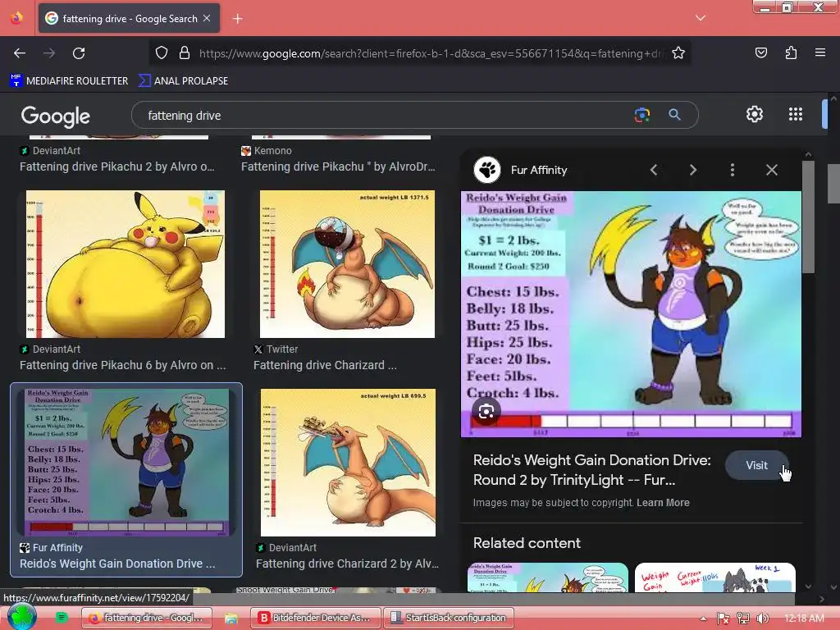Reload the current page
Image resolution: width=840 pixels, height=630 pixels.
pos(79,53)
